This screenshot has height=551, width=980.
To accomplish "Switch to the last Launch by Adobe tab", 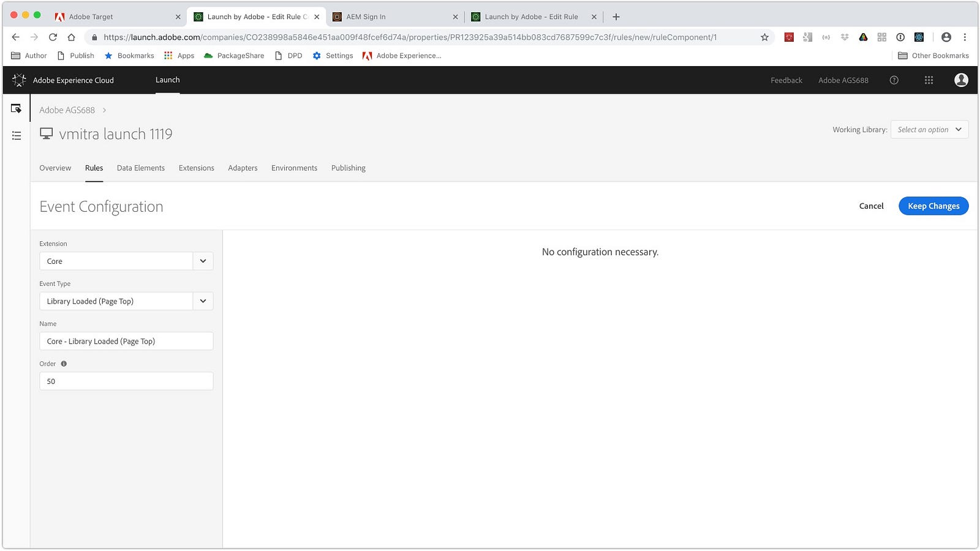I will point(533,17).
